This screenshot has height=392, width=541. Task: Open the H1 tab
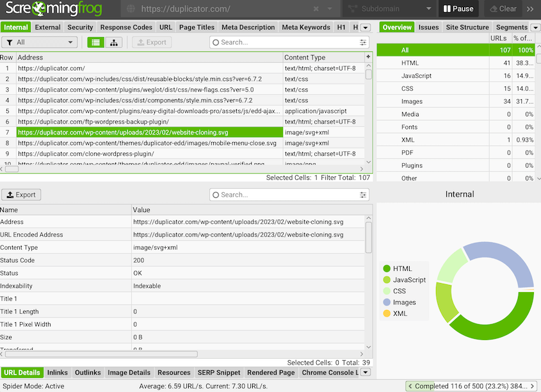click(x=341, y=28)
